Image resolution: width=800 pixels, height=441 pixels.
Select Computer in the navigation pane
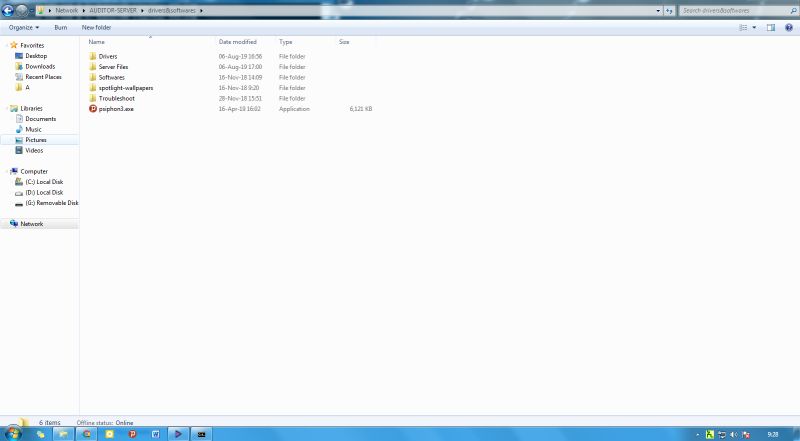(x=34, y=172)
